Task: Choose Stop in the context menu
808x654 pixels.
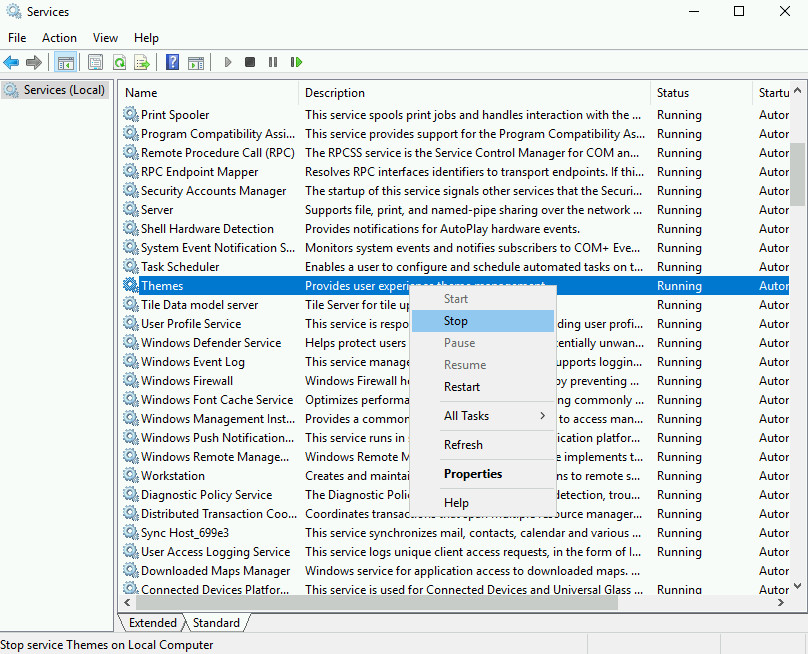Action: point(483,321)
